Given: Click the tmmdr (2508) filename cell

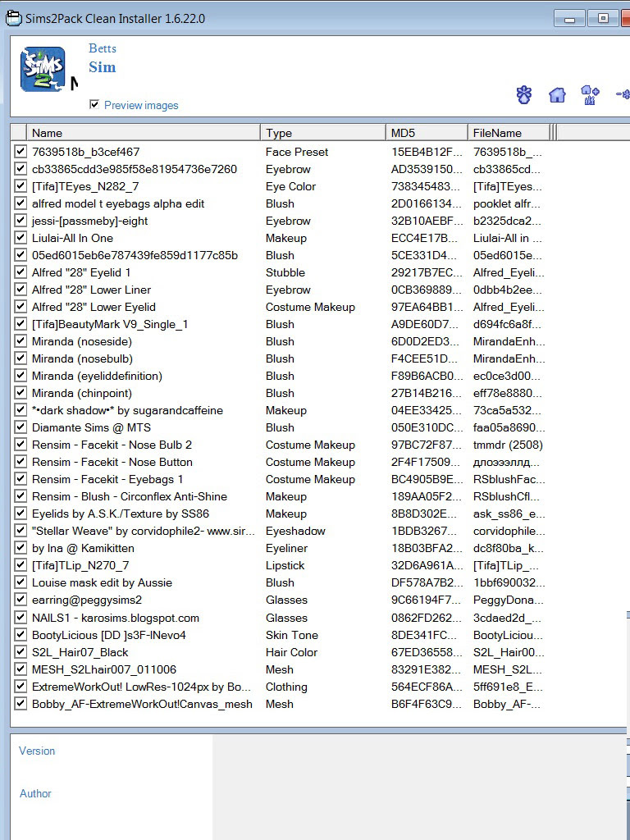Looking at the screenshot, I should [x=508, y=445].
